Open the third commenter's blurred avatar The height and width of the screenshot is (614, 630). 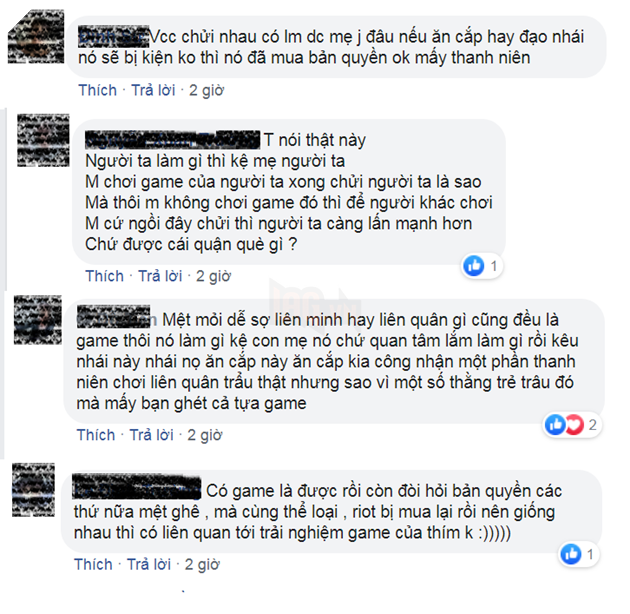click(38, 320)
